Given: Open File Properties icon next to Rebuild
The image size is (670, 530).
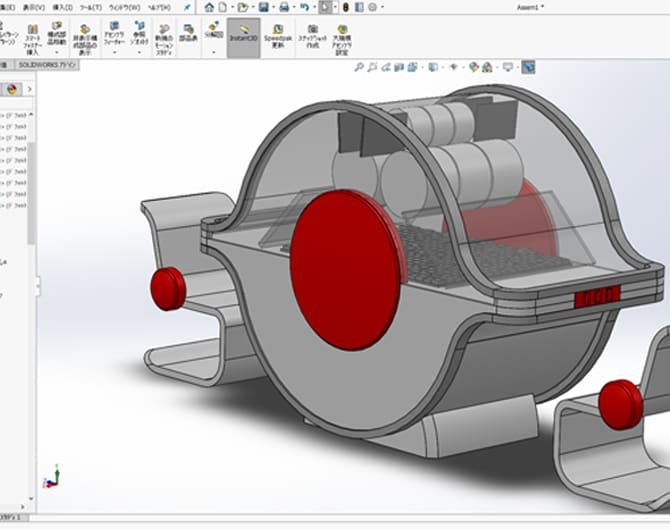Looking at the screenshot, I should (359, 7).
